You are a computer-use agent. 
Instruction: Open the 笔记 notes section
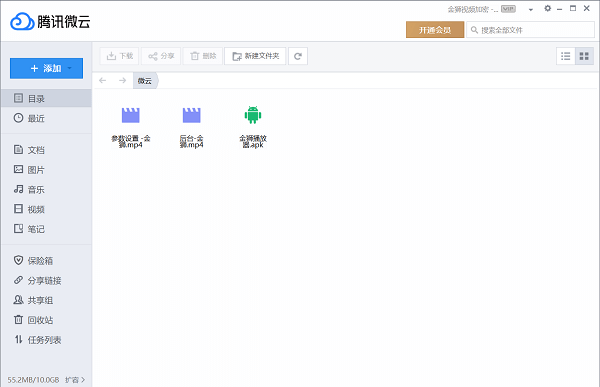(46, 229)
